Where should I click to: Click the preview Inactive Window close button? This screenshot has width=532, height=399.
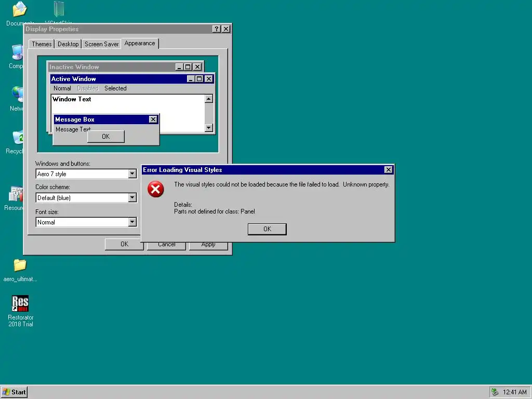(197, 67)
